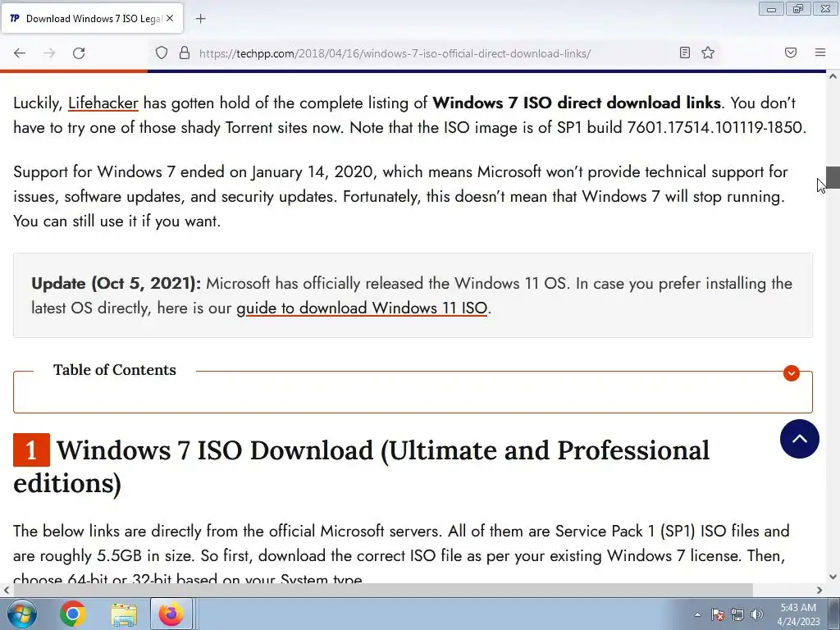Launch Chrome from the taskbar

point(72,614)
